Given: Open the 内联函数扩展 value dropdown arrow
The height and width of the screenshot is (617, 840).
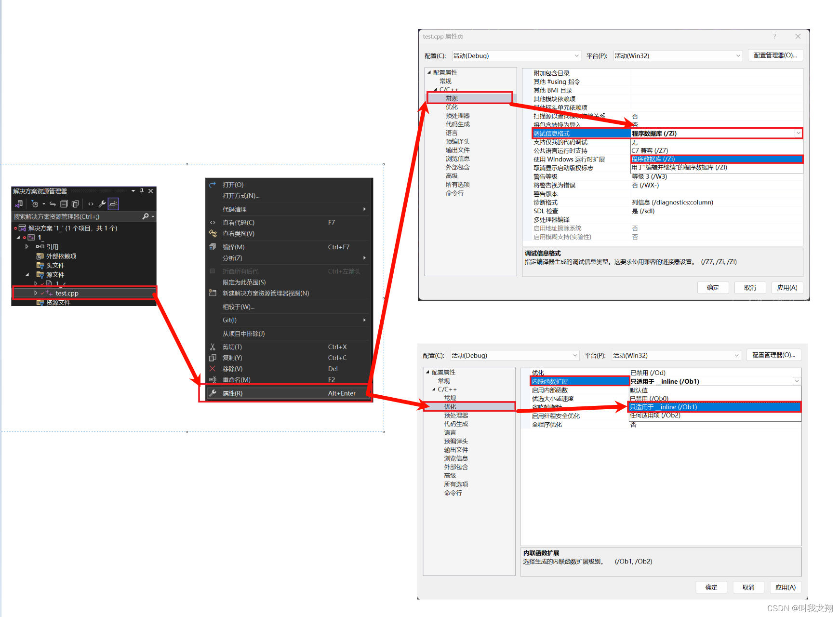Looking at the screenshot, I should pyautogui.click(x=797, y=381).
